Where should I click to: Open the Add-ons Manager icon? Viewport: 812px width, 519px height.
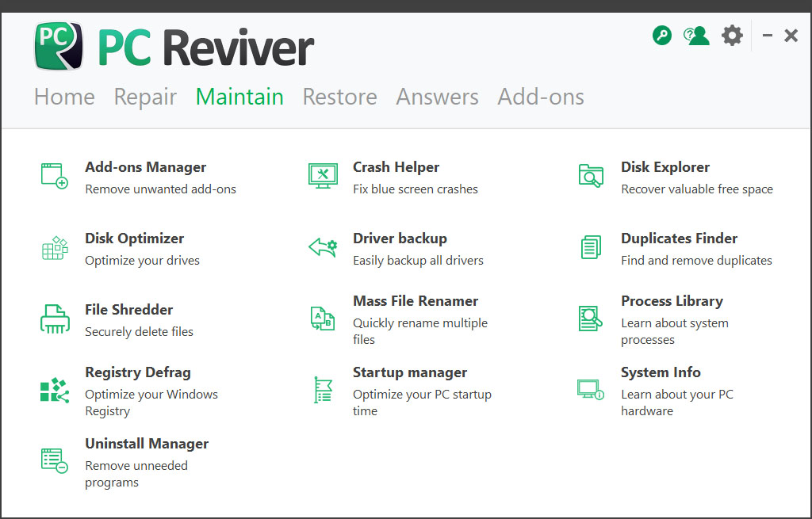tap(54, 175)
